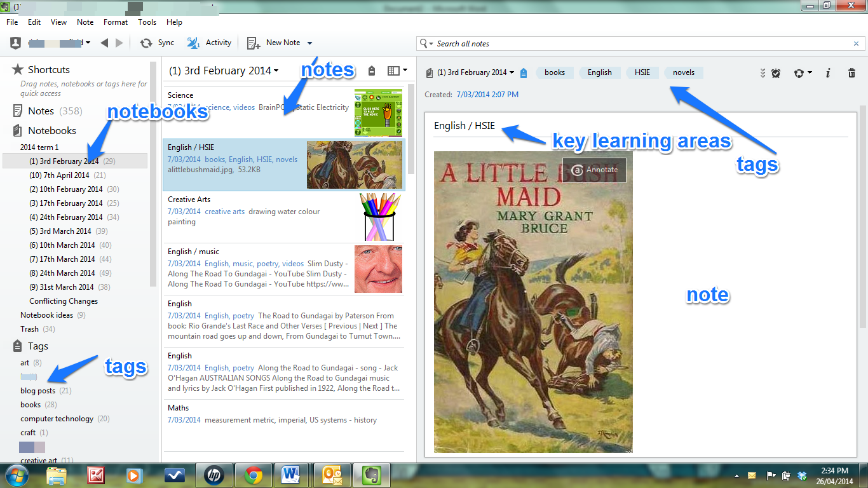Open the share dropdown in note header
868x488 pixels.
click(803, 73)
